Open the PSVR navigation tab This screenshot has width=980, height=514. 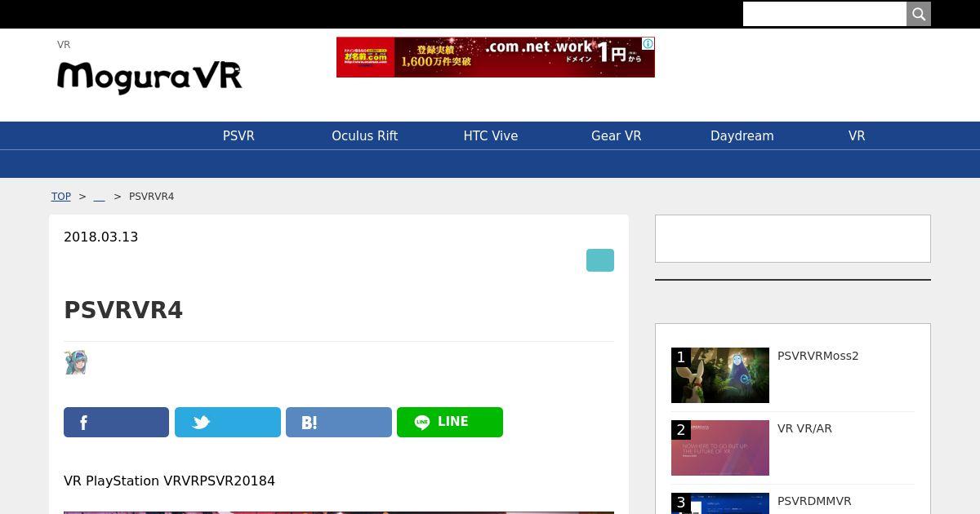click(x=238, y=136)
